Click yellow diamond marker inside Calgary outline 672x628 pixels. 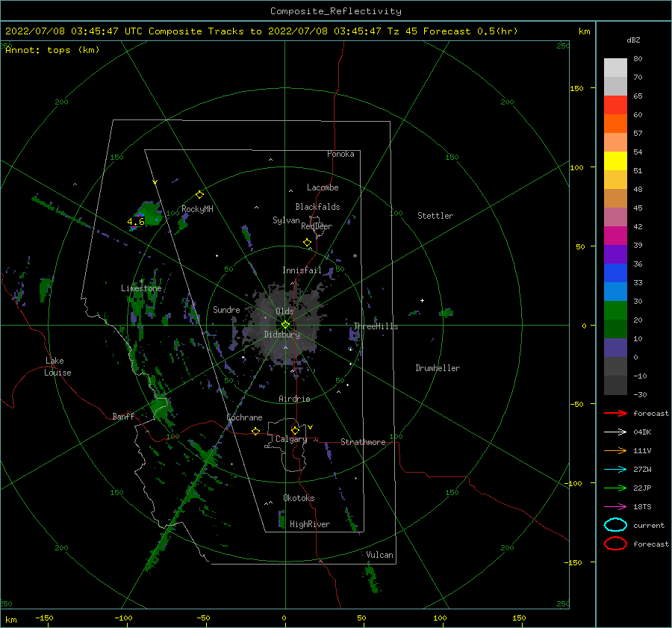click(295, 430)
